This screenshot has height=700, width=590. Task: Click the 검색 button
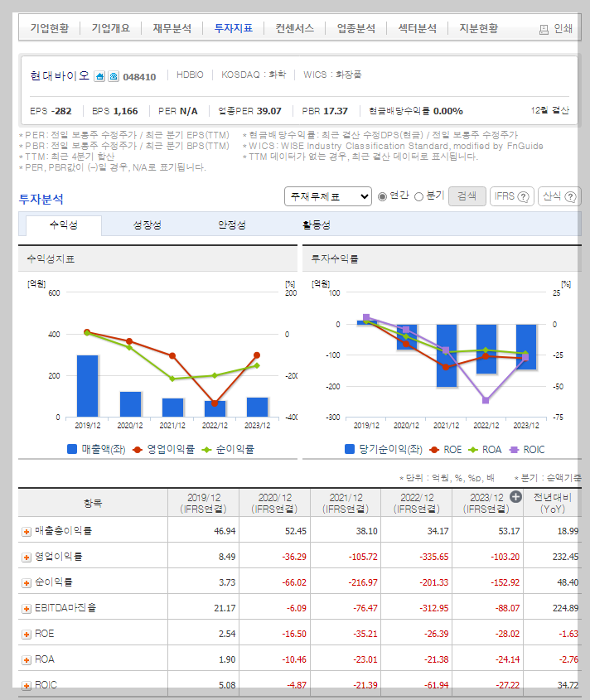467,196
